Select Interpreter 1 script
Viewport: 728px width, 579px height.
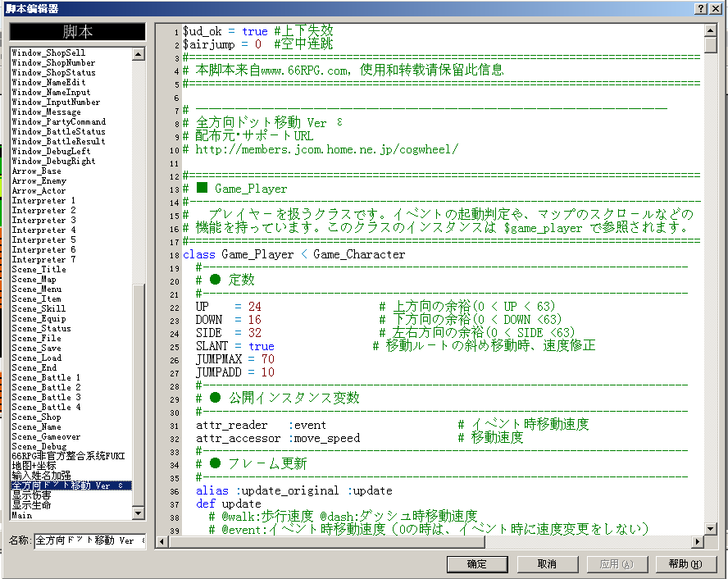coord(43,201)
